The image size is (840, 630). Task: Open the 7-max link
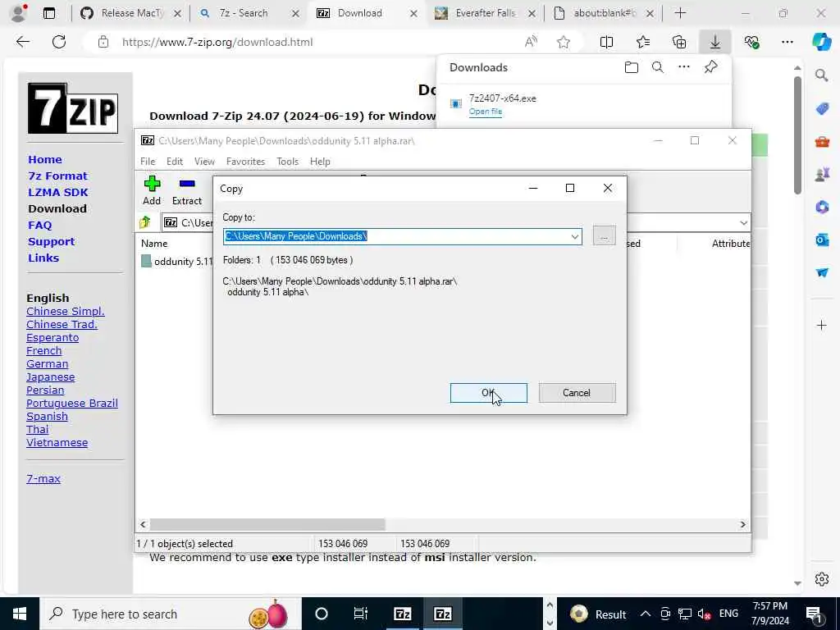(x=43, y=479)
